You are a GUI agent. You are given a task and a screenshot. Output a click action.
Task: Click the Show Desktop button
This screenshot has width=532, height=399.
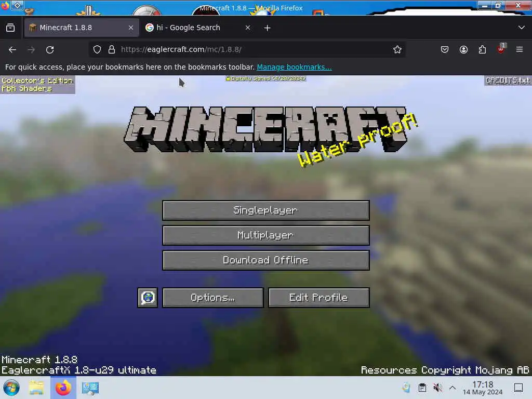(x=518, y=388)
